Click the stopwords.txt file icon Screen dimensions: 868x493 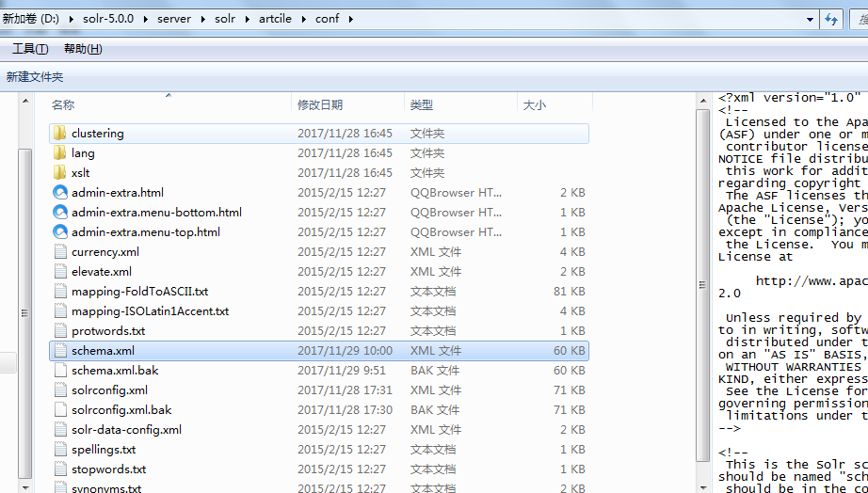(60, 469)
